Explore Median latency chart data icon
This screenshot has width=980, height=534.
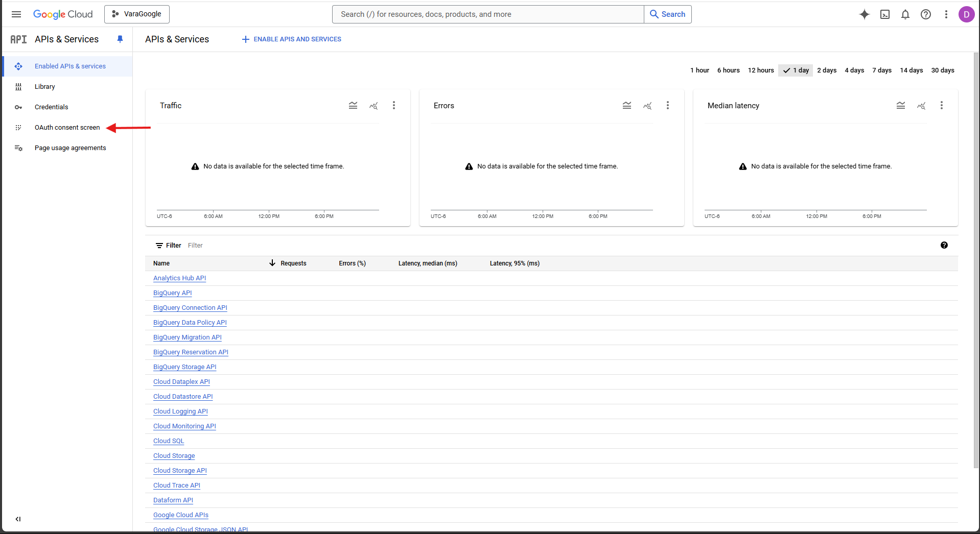pyautogui.click(x=921, y=106)
